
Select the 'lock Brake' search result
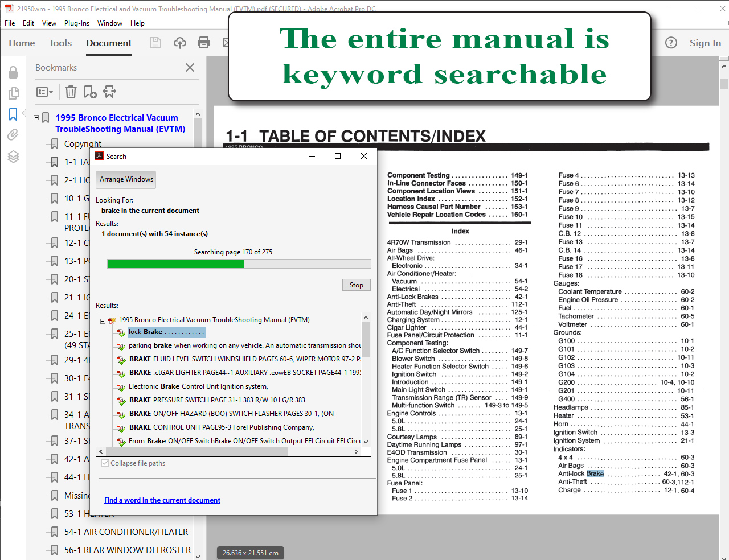point(166,332)
